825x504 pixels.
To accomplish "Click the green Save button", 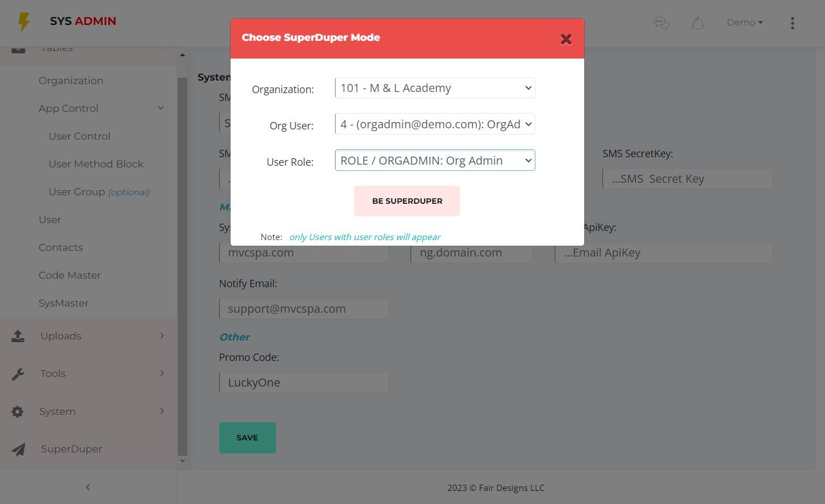I will pos(248,438).
